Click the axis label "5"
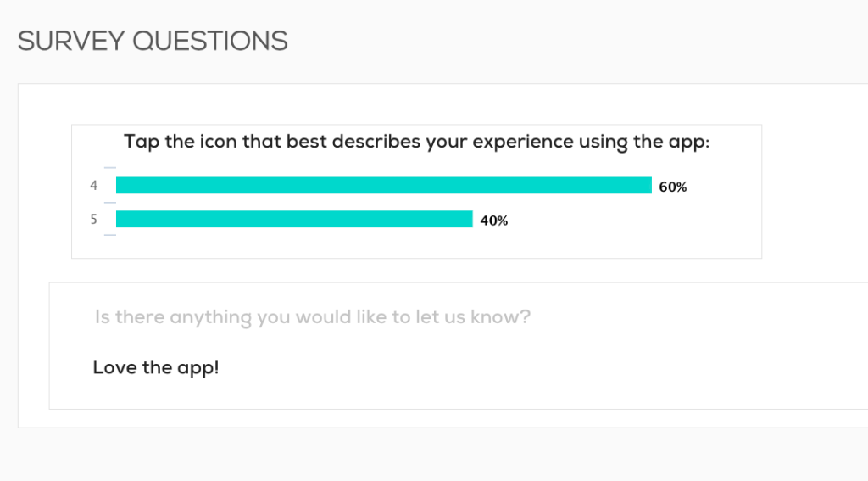Screen dimensions: 868x481 pos(93,220)
